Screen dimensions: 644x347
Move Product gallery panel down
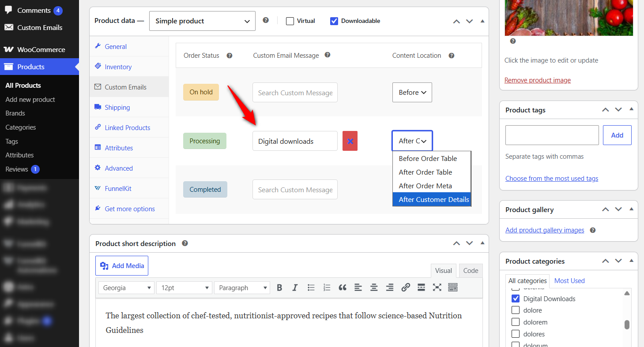point(618,209)
